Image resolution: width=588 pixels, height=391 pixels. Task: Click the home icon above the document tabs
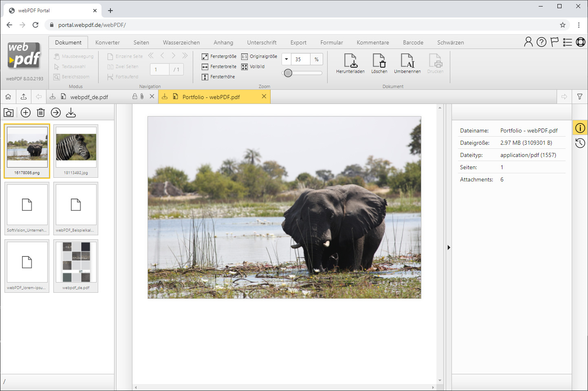(x=8, y=97)
